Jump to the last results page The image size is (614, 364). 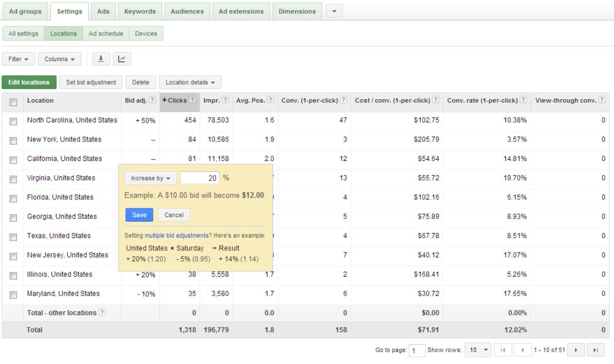(595, 350)
